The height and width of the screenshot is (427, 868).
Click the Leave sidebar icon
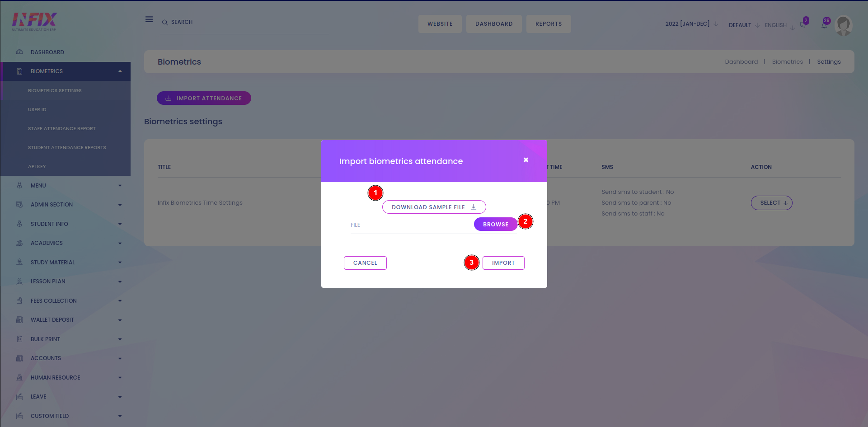pyautogui.click(x=19, y=397)
